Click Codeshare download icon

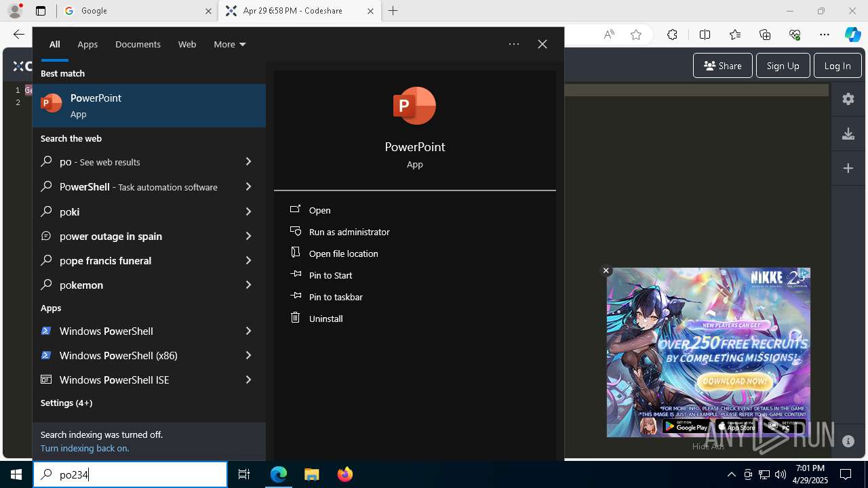pos(848,134)
